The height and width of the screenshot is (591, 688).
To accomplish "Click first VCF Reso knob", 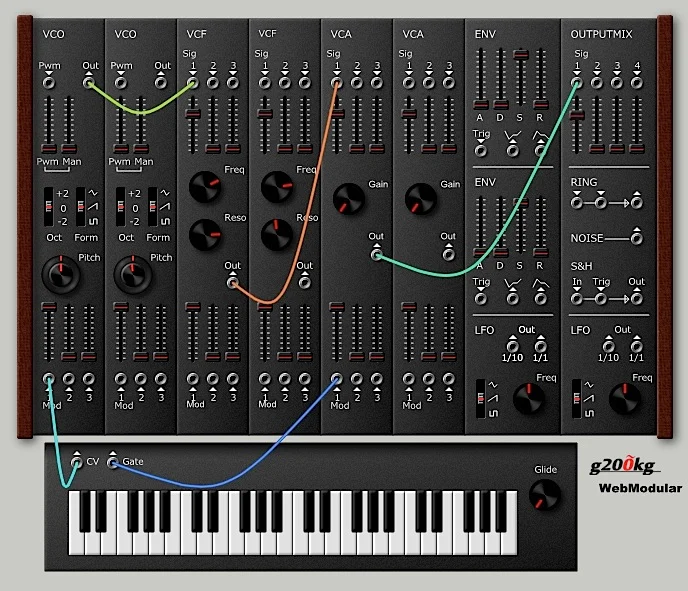I will pyautogui.click(x=205, y=235).
